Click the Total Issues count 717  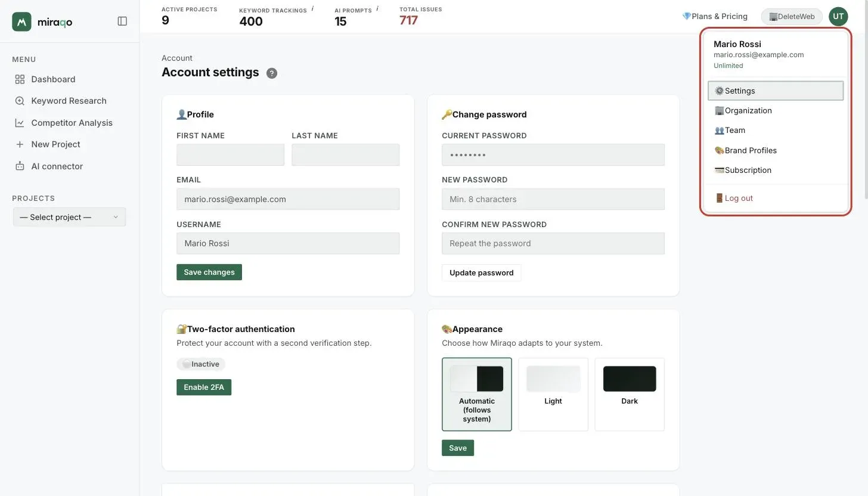[409, 20]
